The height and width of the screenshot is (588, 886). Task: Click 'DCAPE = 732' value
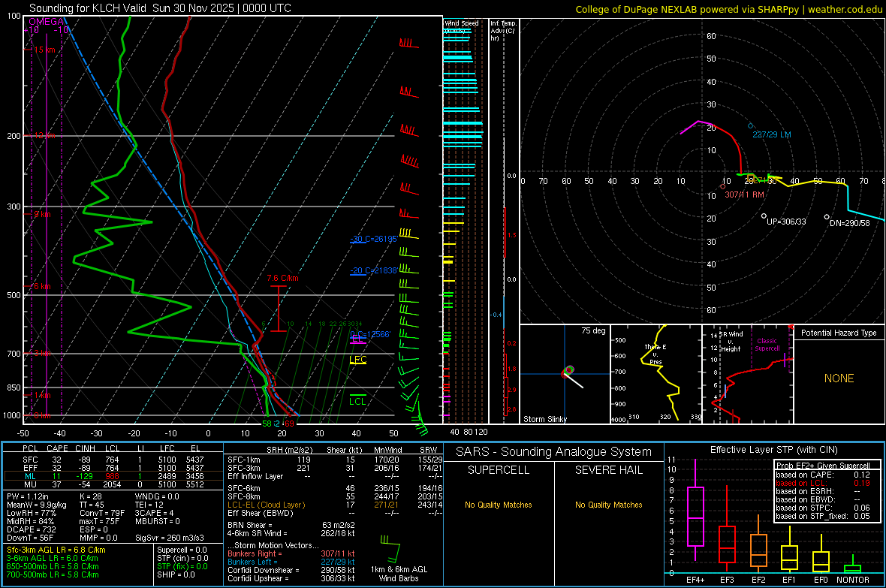tap(30, 529)
